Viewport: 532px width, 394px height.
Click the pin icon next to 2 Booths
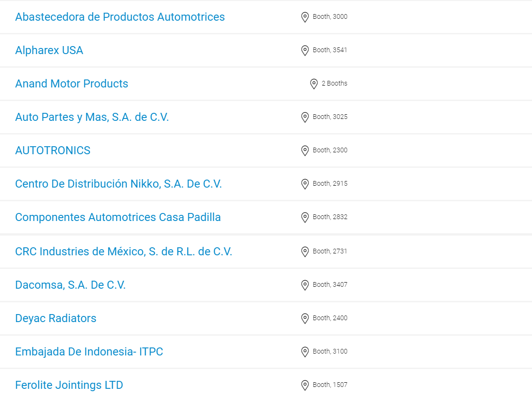314,84
